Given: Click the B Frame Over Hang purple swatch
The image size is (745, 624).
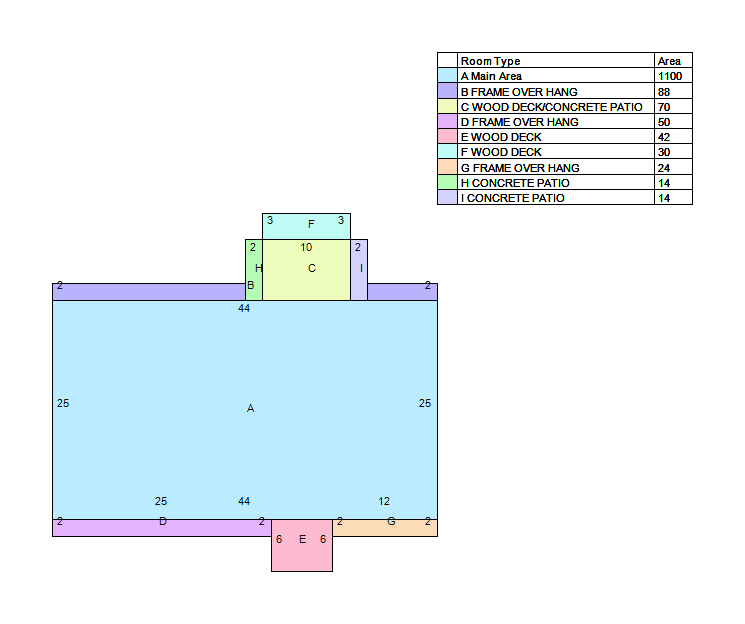Looking at the screenshot, I should coord(447,91).
